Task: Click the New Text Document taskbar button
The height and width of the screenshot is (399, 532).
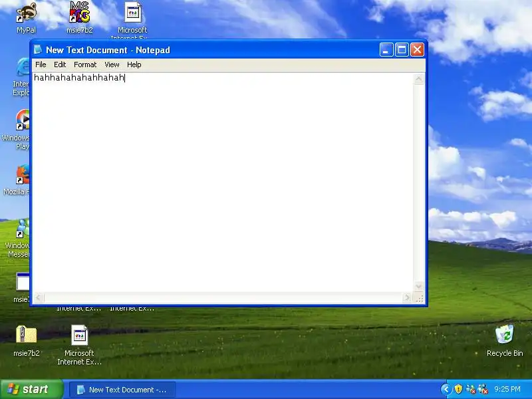Action: point(122,390)
